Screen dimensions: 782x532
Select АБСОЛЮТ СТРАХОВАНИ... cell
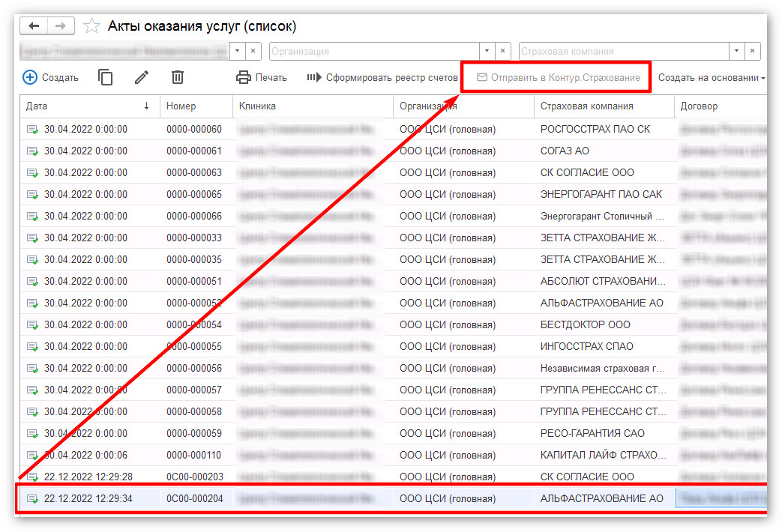tap(603, 281)
